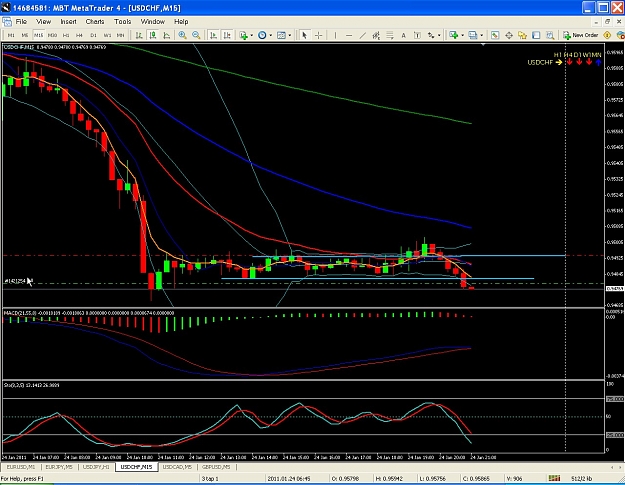The image size is (625, 485).
Task: Open chart templates icon
Action: pos(281,35)
